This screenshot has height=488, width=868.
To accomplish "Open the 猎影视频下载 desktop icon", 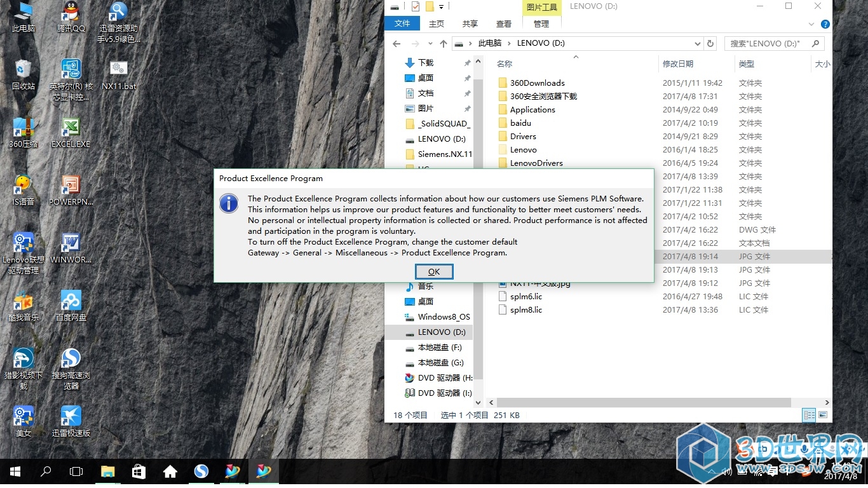I will (24, 369).
